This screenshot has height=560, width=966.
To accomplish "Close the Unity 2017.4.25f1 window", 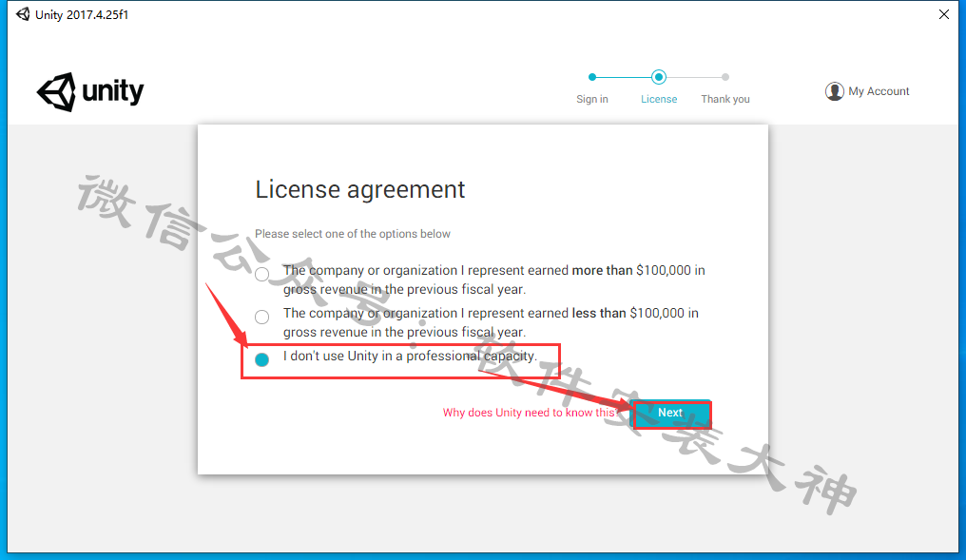I will [944, 14].
